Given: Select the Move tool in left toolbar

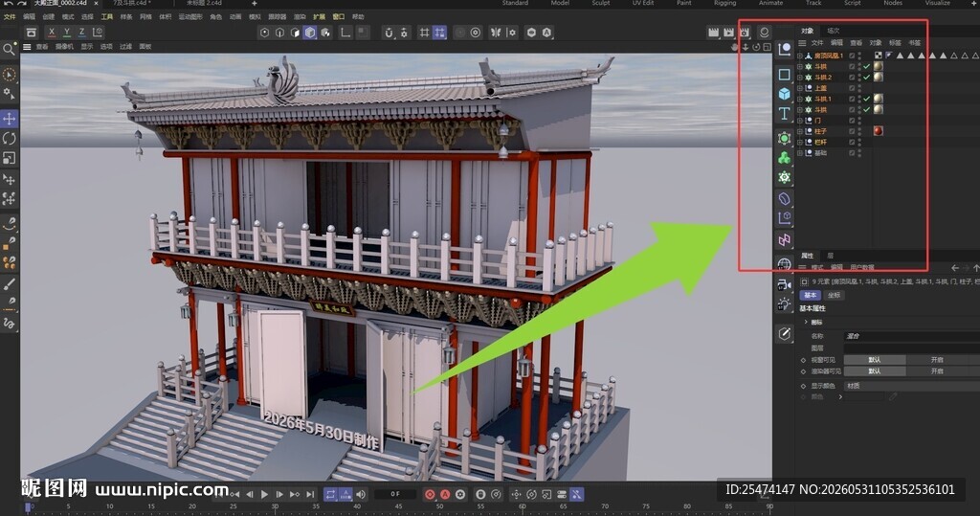Looking at the screenshot, I should tap(9, 118).
